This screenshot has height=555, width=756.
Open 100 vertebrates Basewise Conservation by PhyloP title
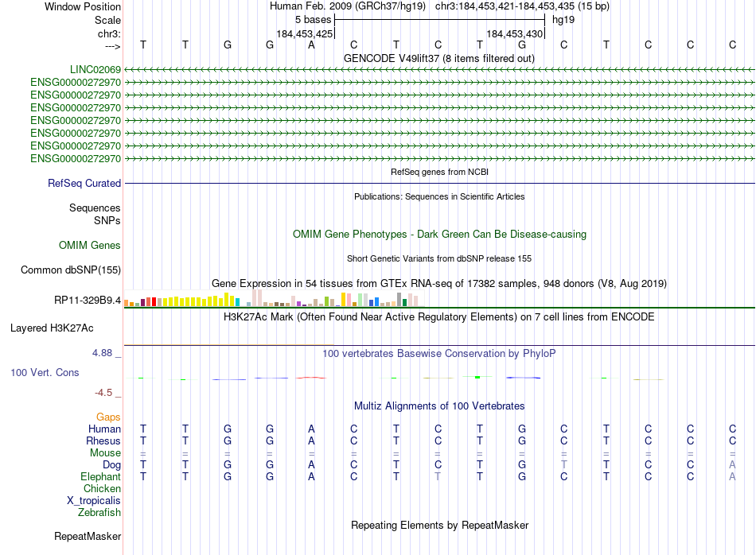(x=438, y=354)
